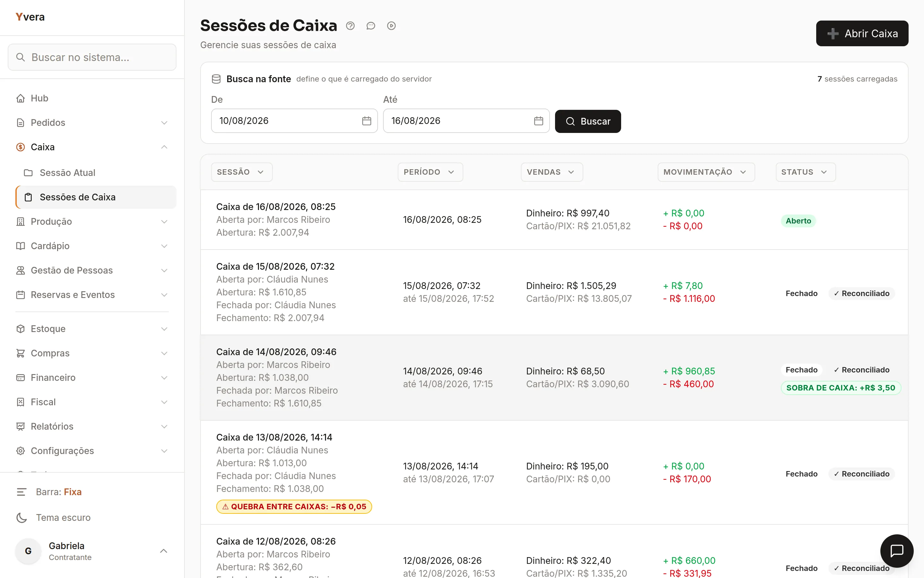Open the MOVIMENTAÇÃO column filter dropdown
Viewport: 924px width, 578px height.
pyautogui.click(x=706, y=172)
